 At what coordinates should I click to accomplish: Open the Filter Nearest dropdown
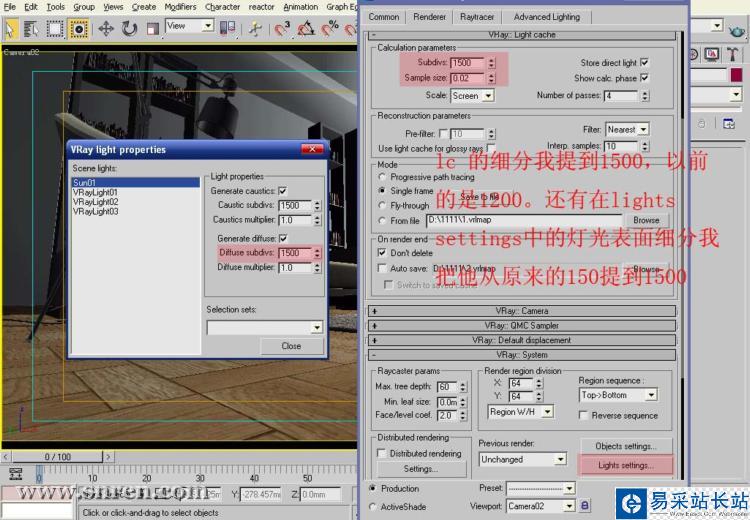627,130
